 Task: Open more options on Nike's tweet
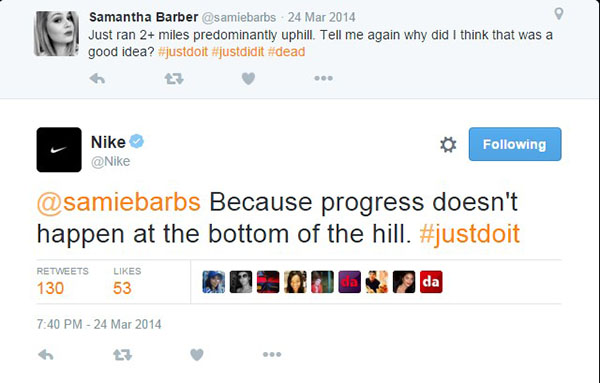(x=272, y=355)
